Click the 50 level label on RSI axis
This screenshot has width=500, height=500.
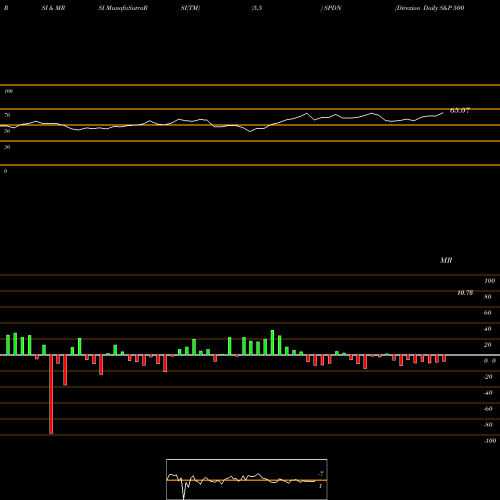pos(7,131)
